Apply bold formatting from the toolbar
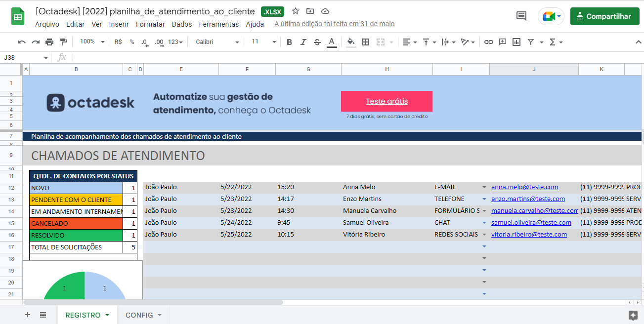Screen dimensions: 644x324 point(289,42)
